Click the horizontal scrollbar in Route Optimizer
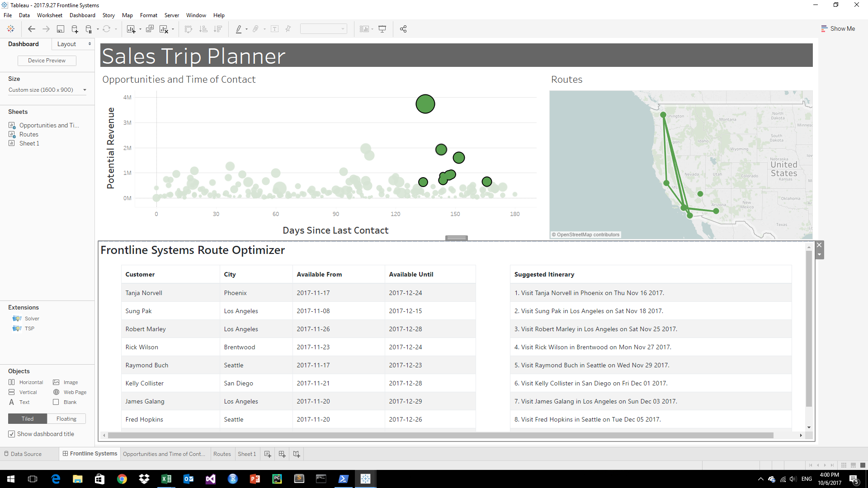 click(x=440, y=436)
